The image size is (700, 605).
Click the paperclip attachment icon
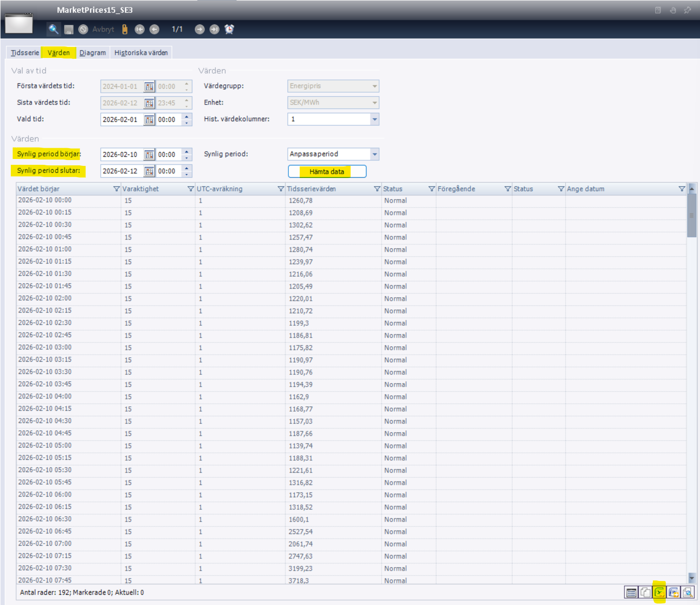pyautogui.click(x=125, y=29)
